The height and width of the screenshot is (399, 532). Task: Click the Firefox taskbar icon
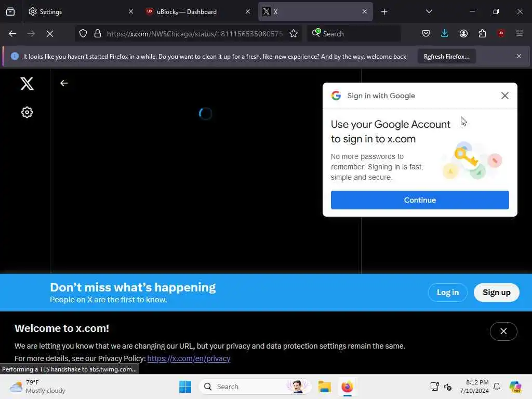347,387
